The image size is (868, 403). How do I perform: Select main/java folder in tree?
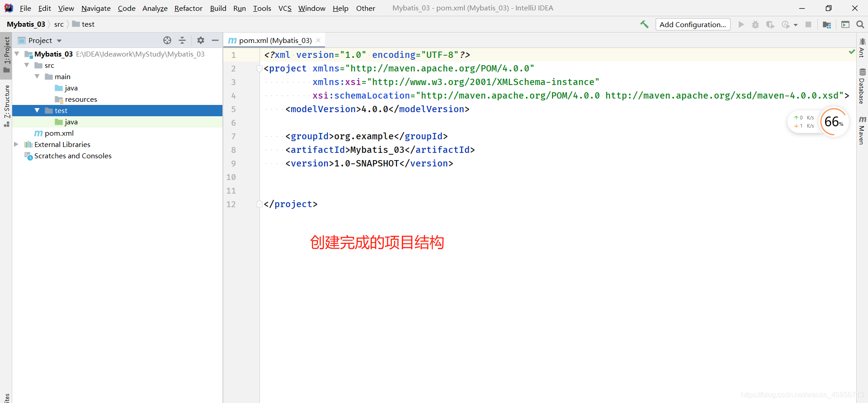pyautogui.click(x=71, y=88)
